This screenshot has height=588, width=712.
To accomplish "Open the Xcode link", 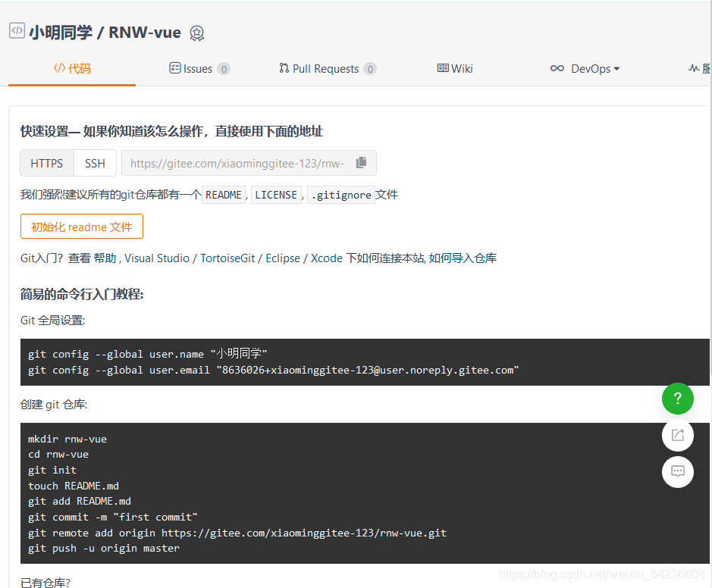I will 327,258.
